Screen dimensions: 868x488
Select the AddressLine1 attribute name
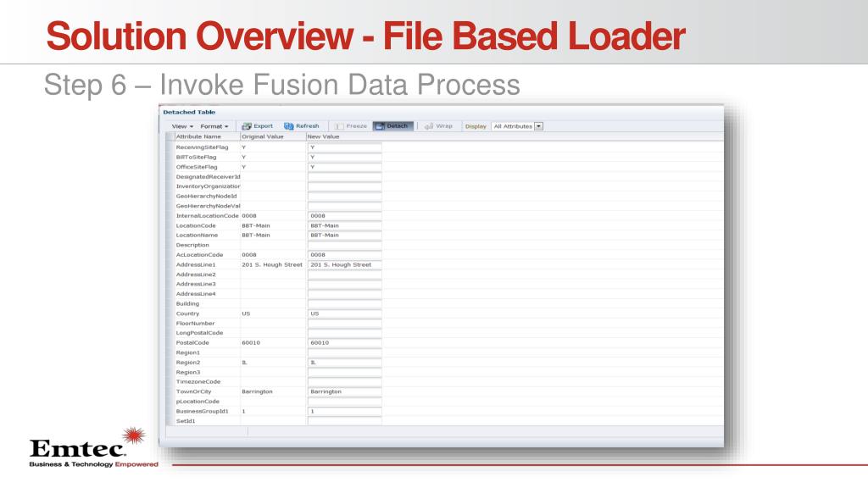point(196,264)
